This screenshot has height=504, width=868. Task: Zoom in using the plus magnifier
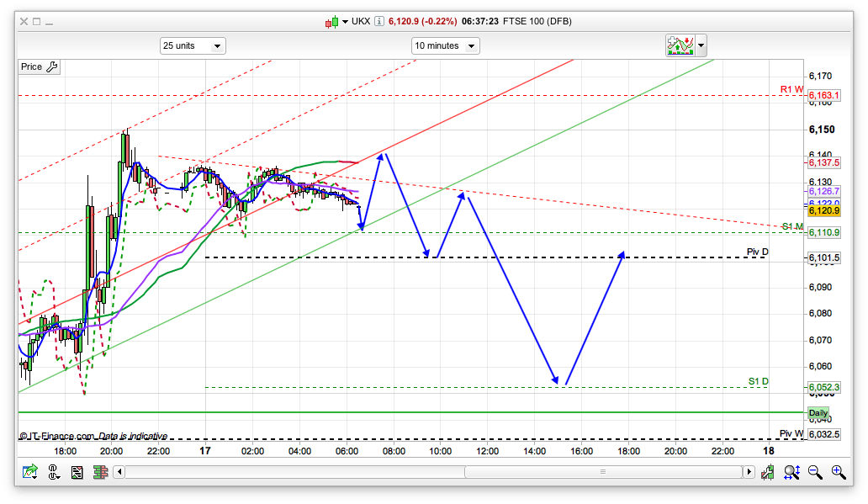(838, 473)
